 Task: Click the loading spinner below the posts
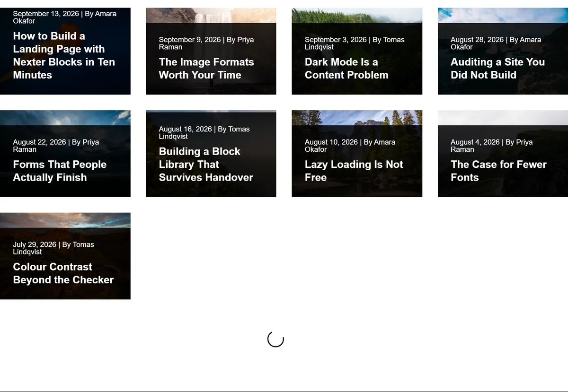click(x=275, y=339)
